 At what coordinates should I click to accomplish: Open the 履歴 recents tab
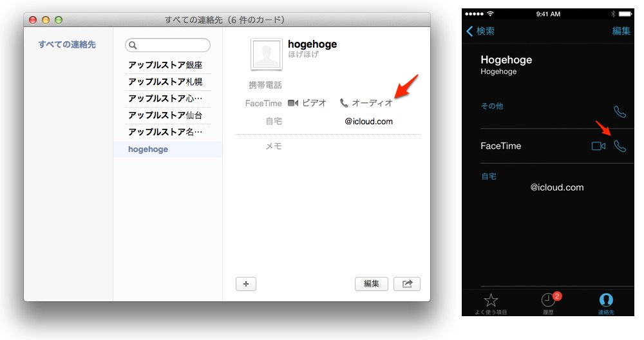(x=548, y=304)
